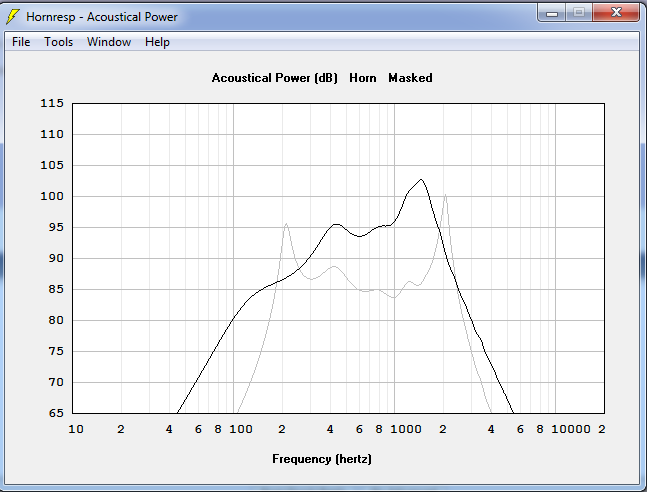
Task: Click the 95 value on vertical axis
Action: tap(56, 227)
